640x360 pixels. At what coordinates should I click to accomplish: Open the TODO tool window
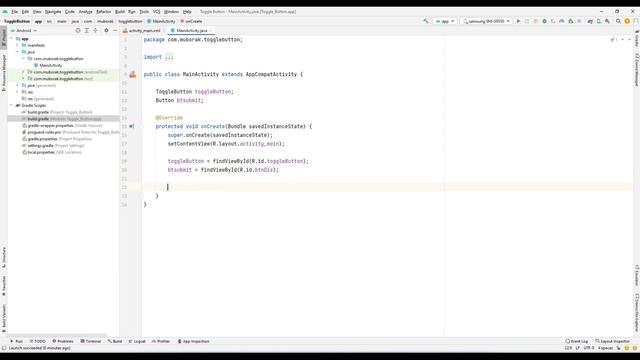[38, 341]
